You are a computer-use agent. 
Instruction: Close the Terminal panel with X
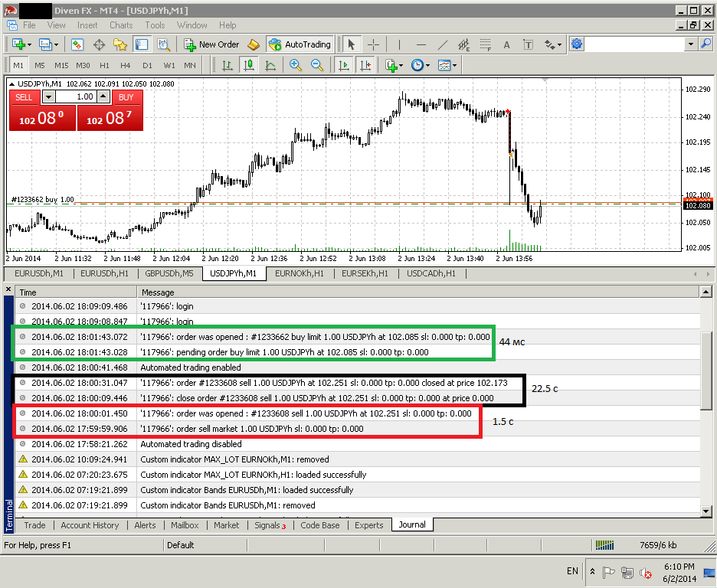pos(8,289)
